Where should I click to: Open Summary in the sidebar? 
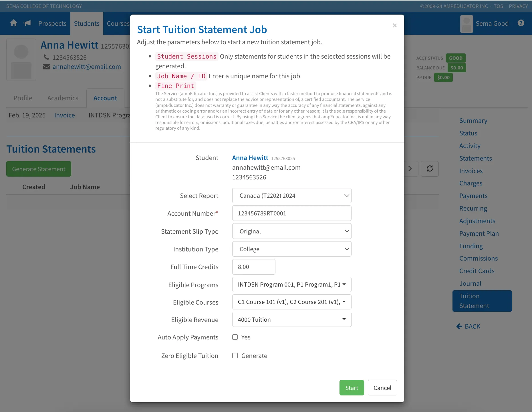(473, 121)
